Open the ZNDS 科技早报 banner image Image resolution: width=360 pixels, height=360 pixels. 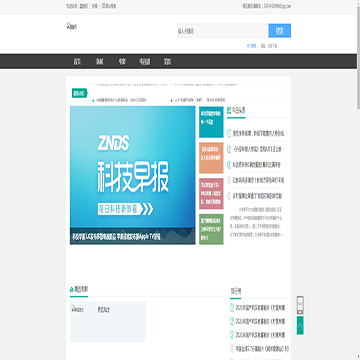point(133,175)
